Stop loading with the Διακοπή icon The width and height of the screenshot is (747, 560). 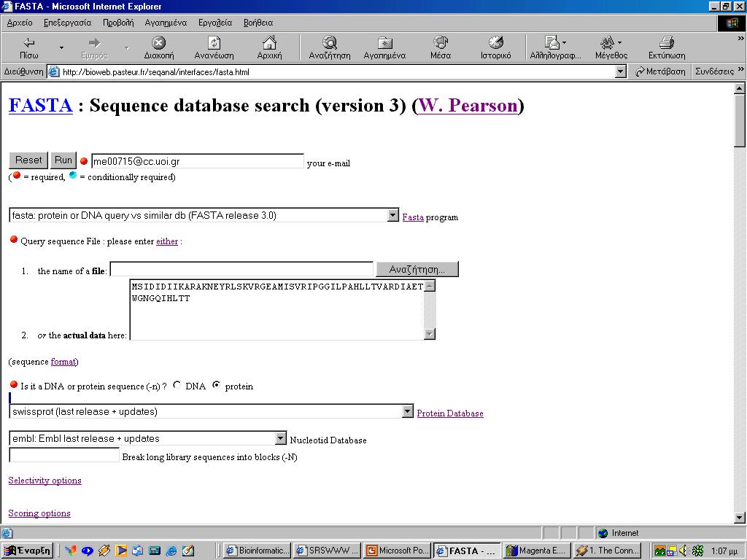[158, 48]
